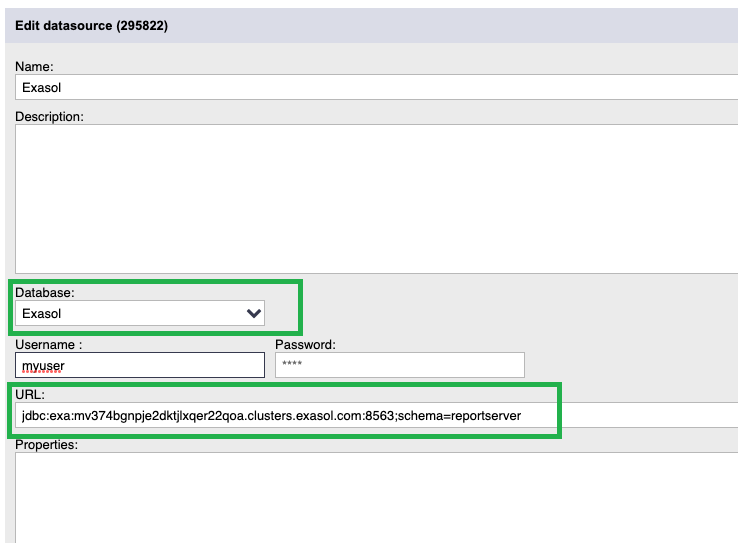Click the 'Name:' label
The height and width of the screenshot is (543, 738).
[34, 66]
